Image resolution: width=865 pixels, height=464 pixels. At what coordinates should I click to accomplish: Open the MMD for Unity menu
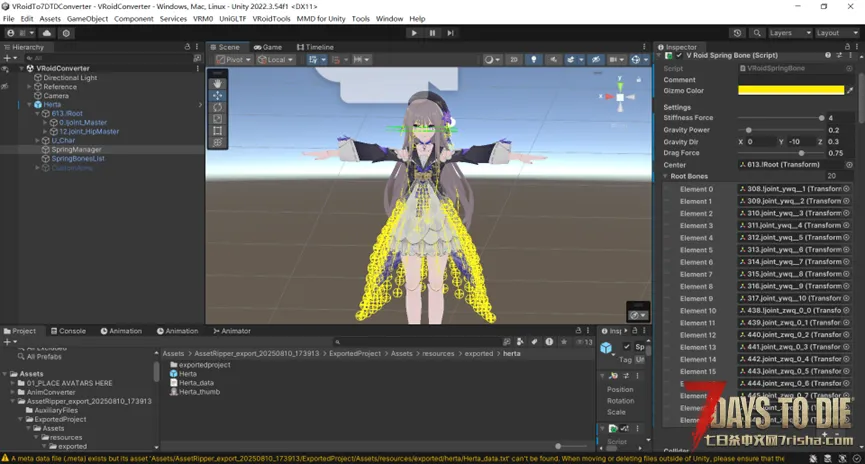coord(321,19)
